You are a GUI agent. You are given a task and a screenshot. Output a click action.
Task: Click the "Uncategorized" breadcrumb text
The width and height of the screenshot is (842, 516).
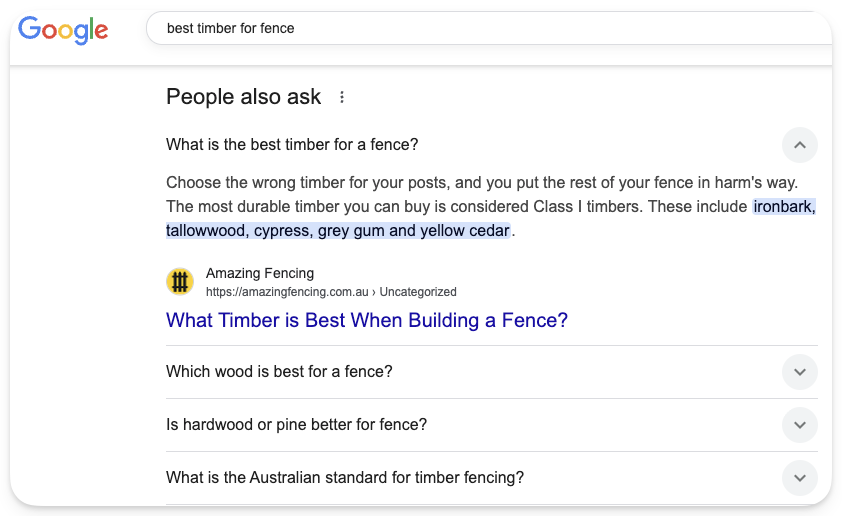(x=418, y=292)
